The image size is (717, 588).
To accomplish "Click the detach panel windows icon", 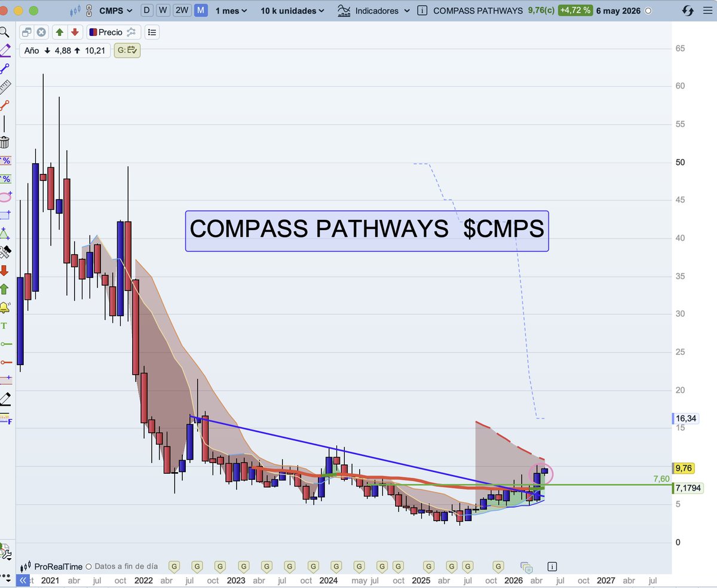I will pos(28,32).
